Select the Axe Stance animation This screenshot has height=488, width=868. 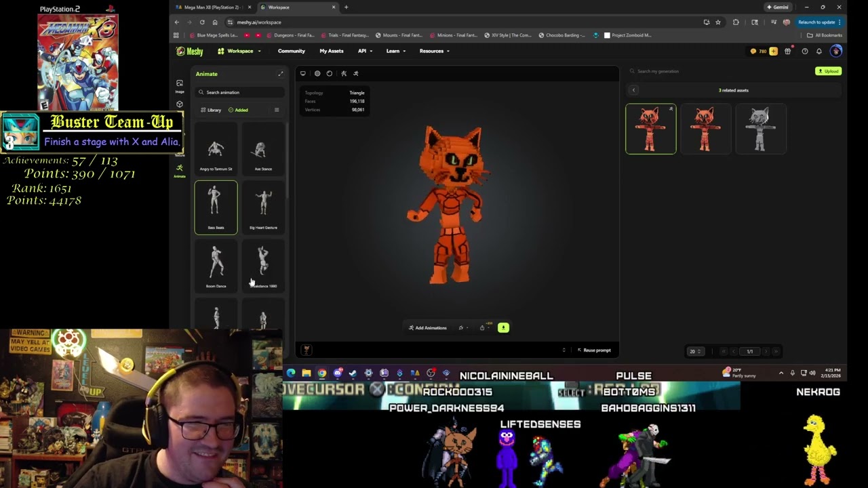[263, 150]
